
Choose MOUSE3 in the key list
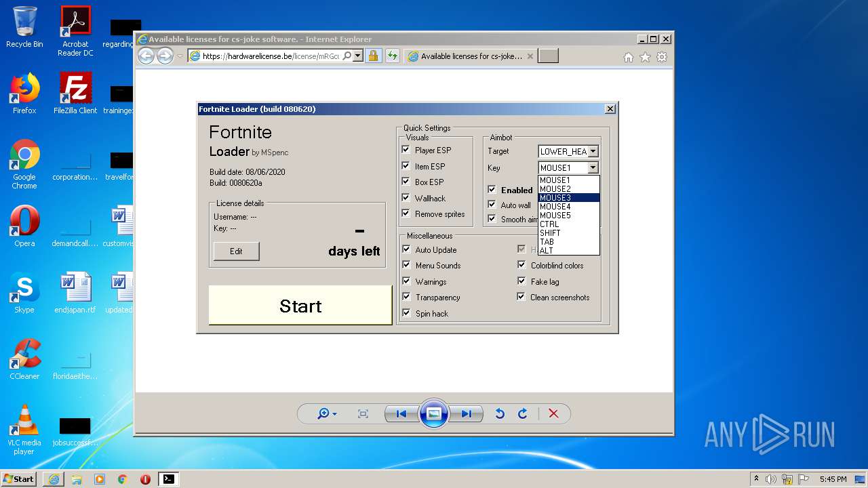(569, 198)
